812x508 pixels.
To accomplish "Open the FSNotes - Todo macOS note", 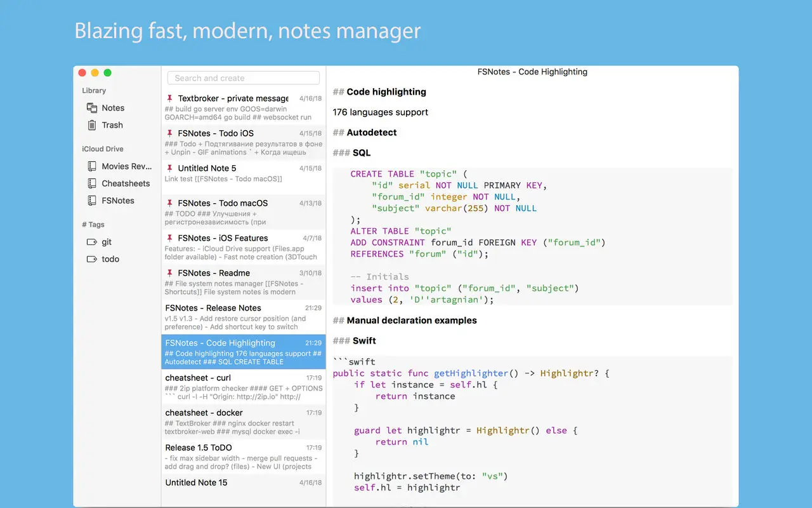I will (x=243, y=212).
